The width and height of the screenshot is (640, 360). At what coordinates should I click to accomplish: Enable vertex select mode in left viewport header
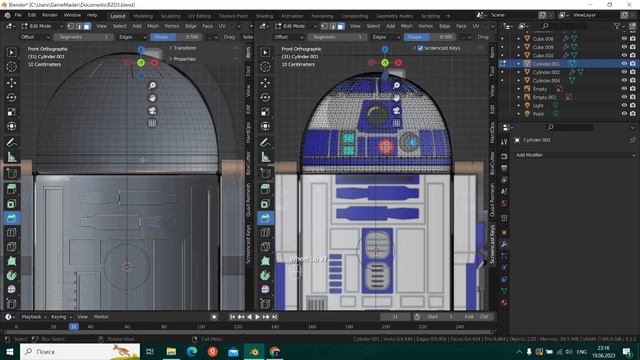[71, 26]
